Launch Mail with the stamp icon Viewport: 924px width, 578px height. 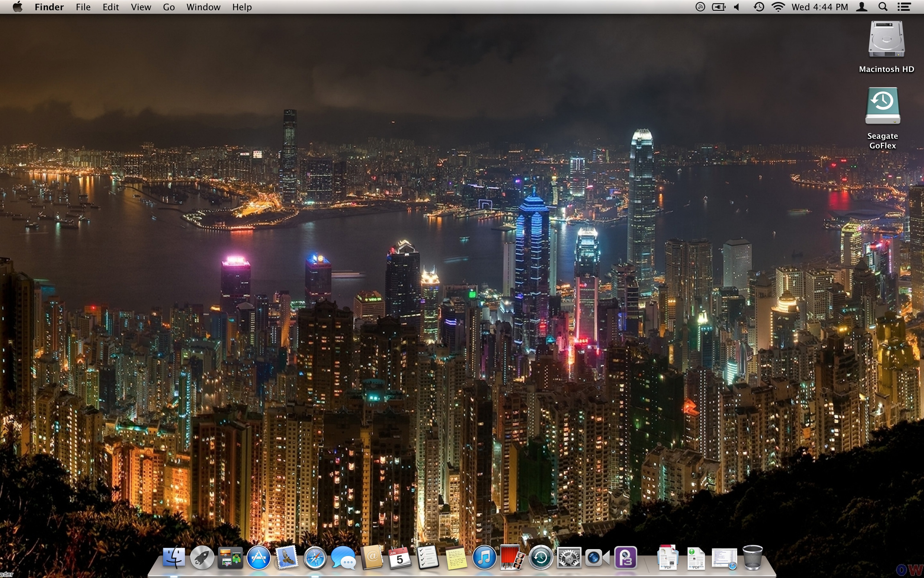point(287,557)
